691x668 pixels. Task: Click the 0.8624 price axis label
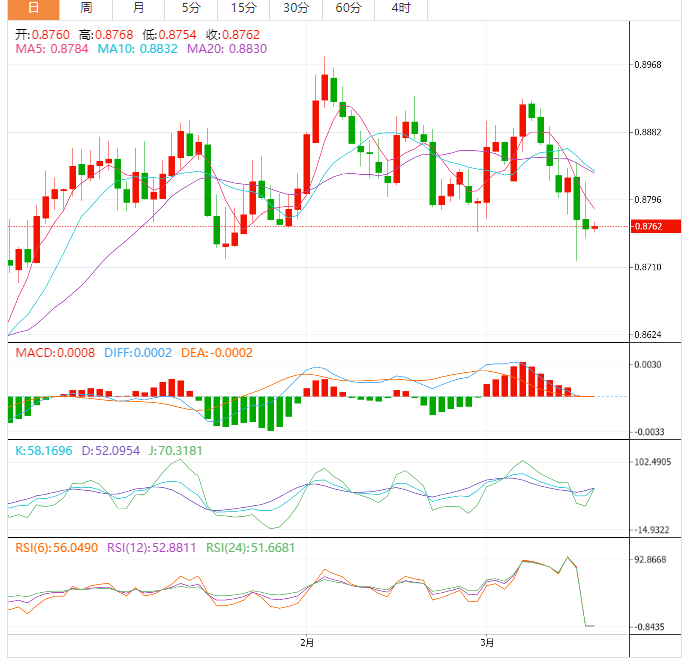(x=648, y=334)
